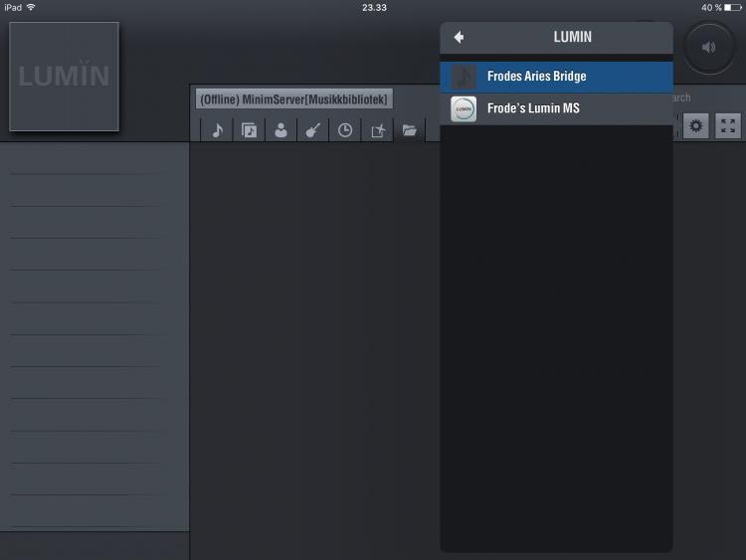The height and width of the screenshot is (560, 746).
Task: Open the offline MinimServer library selector
Action: 294,99
